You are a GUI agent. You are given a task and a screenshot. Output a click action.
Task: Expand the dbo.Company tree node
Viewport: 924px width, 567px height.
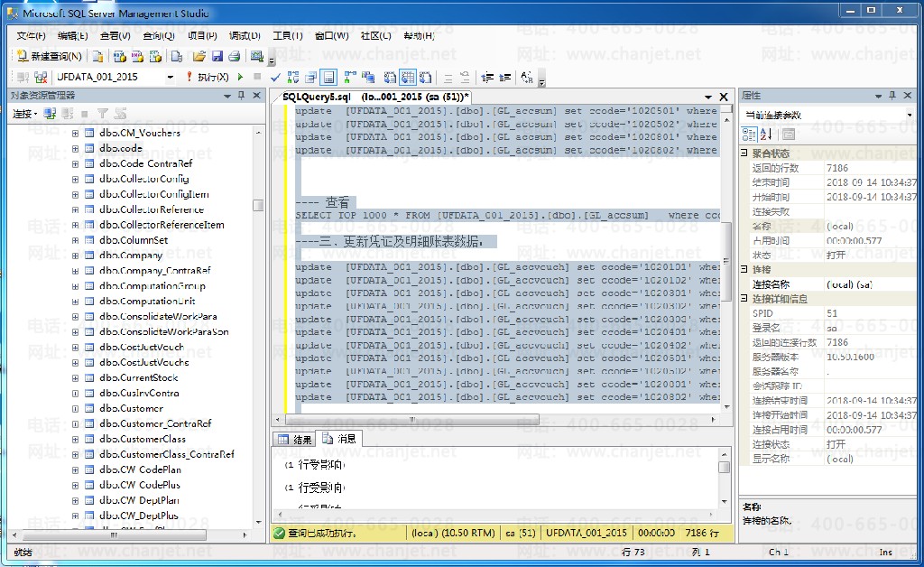pos(76,256)
